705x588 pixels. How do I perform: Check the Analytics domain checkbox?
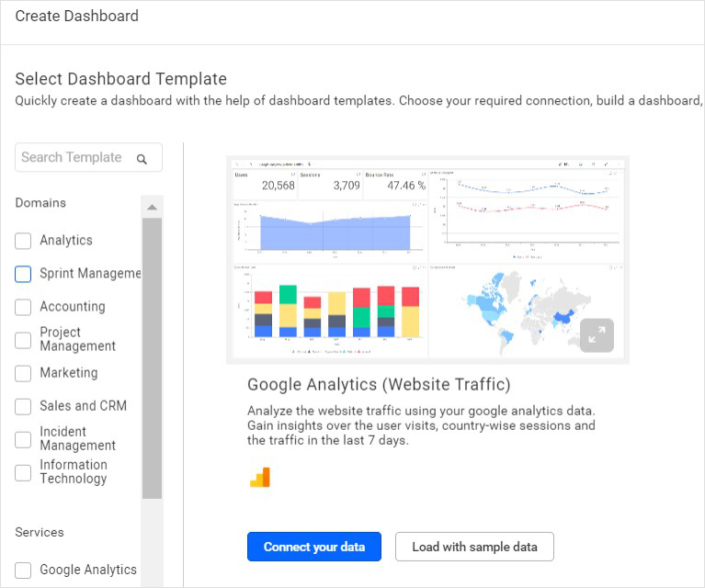point(23,241)
